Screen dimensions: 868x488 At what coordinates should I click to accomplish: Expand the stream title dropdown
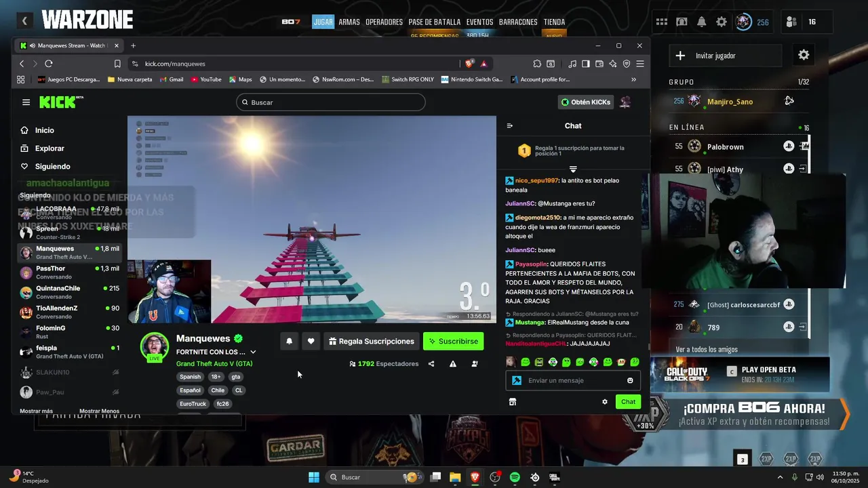point(253,352)
